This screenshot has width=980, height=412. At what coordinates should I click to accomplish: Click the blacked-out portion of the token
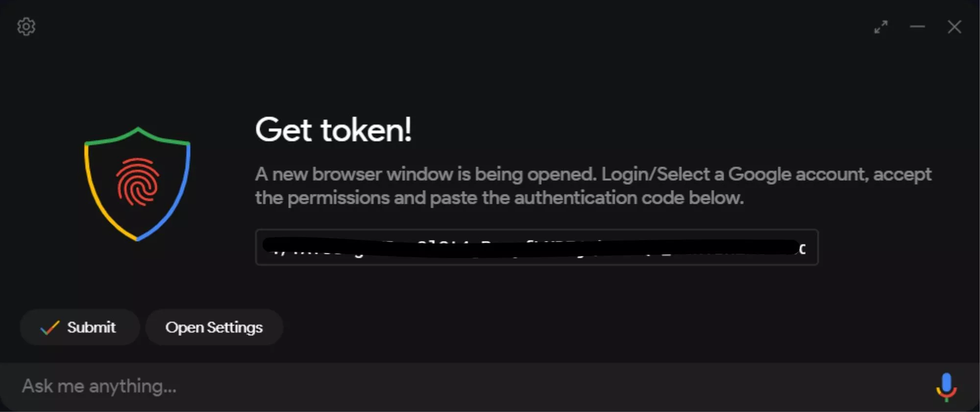(531, 247)
